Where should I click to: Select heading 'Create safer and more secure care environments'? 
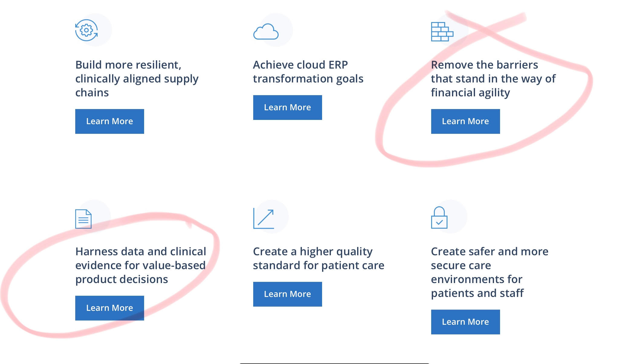[489, 272]
